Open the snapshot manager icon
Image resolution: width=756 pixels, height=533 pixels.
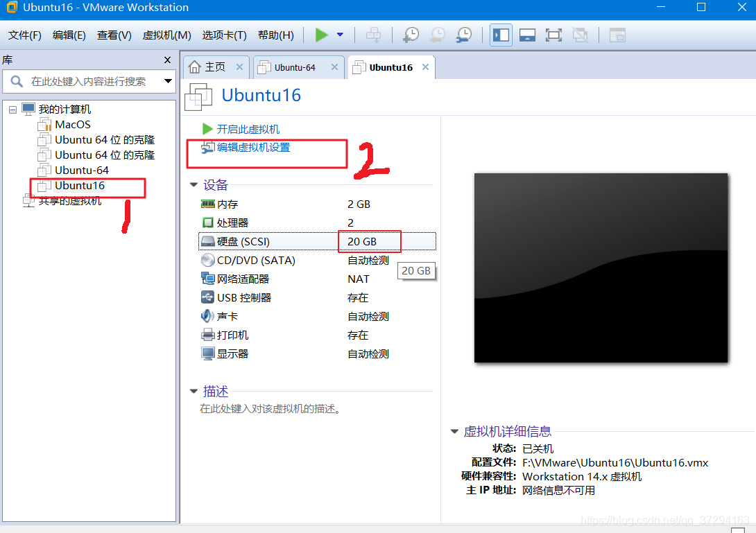point(464,35)
